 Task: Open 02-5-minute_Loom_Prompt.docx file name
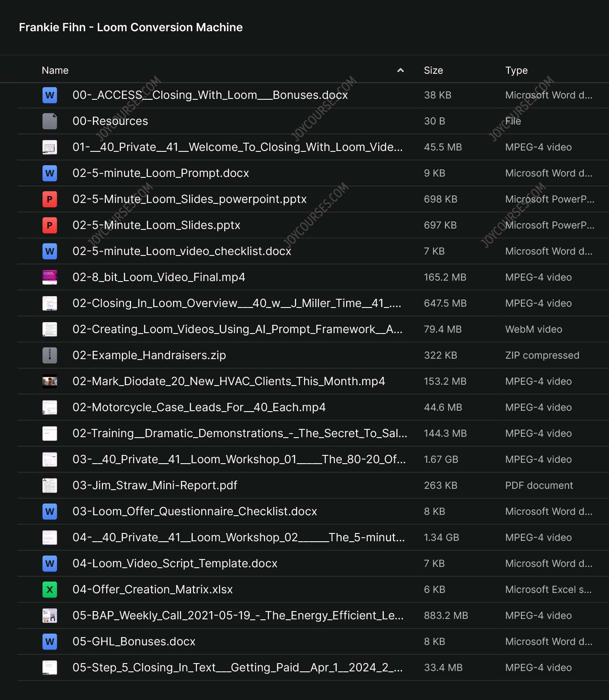(x=160, y=173)
